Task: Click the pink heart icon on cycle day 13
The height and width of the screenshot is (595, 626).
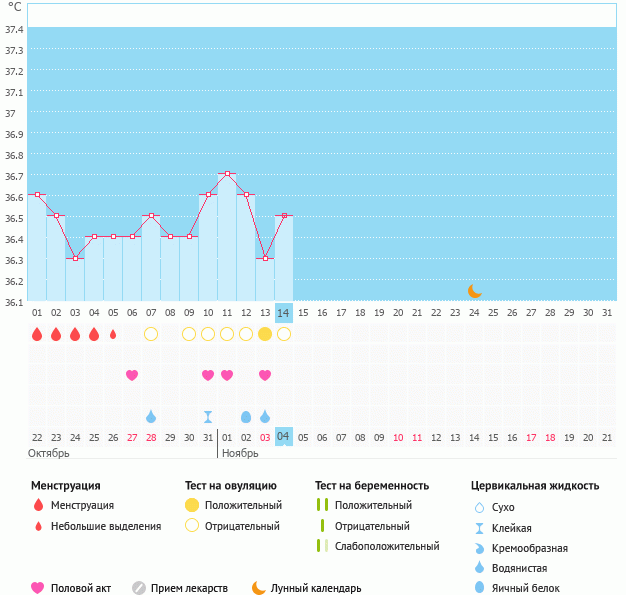Action: 265,375
